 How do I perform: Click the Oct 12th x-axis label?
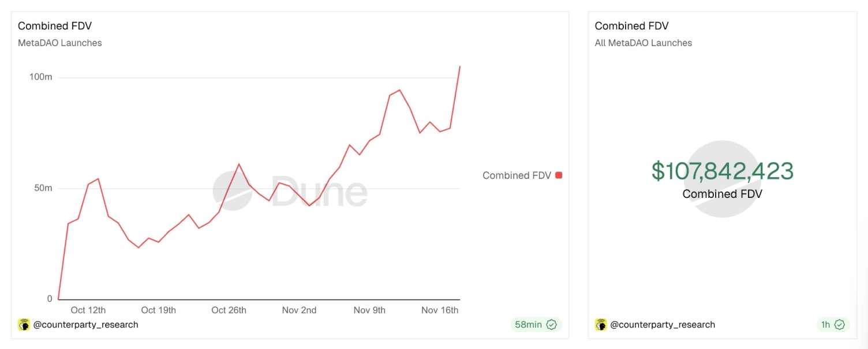point(88,310)
